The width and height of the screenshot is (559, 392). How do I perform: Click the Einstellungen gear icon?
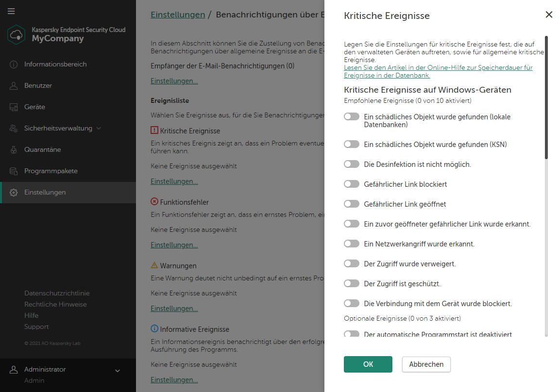[x=14, y=193]
